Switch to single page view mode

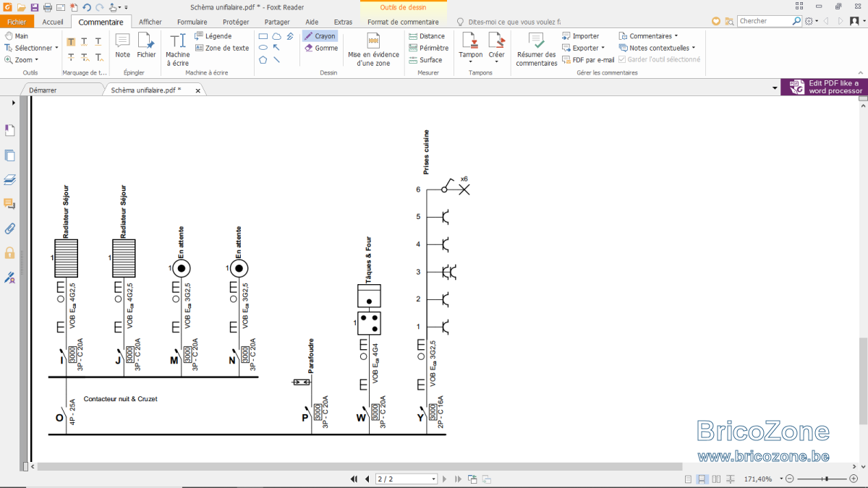(688, 479)
